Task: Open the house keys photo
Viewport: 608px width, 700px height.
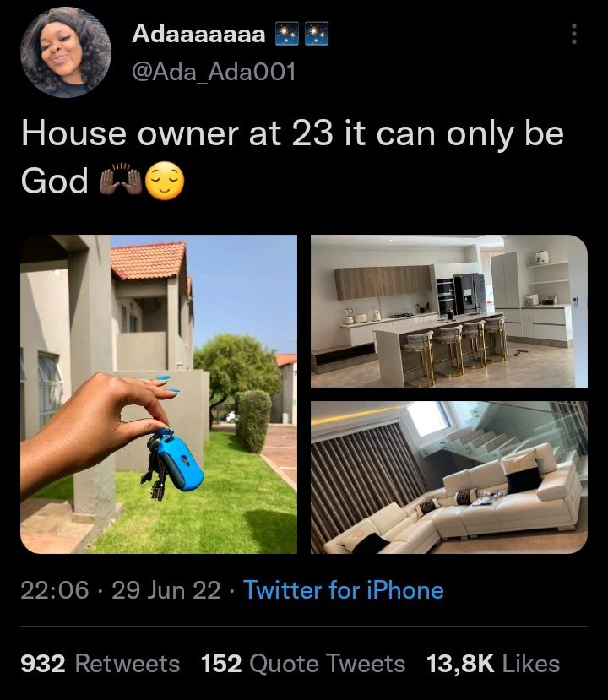Action: (x=159, y=394)
